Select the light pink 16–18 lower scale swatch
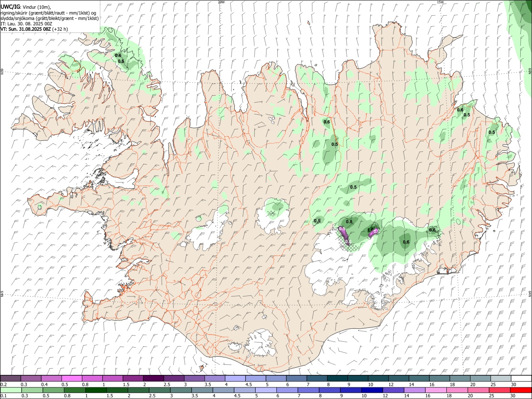Screen dimensions: 532x399 coord(435,390)
